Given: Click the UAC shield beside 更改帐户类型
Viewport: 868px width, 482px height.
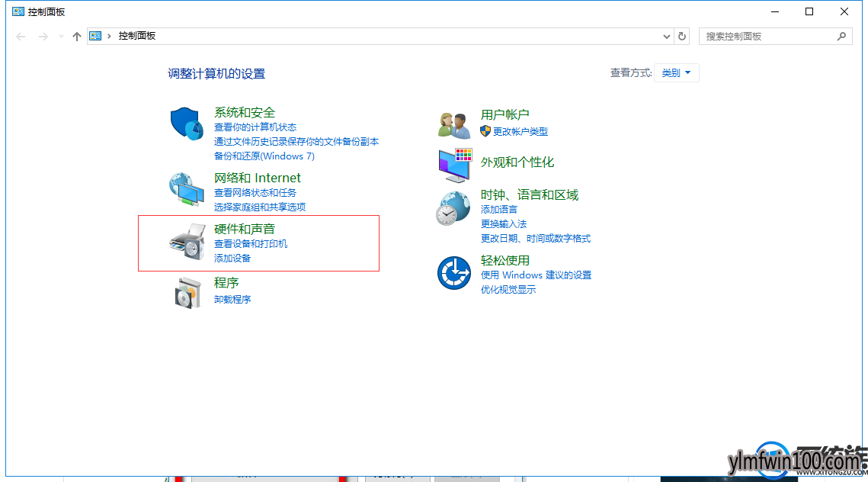Looking at the screenshot, I should click(485, 130).
